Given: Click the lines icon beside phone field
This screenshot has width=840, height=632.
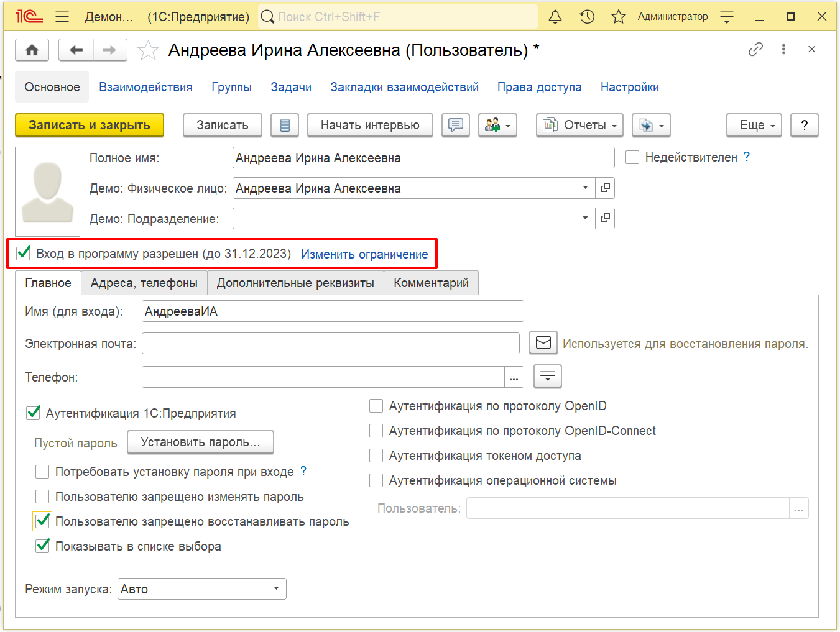Looking at the screenshot, I should pos(548,376).
